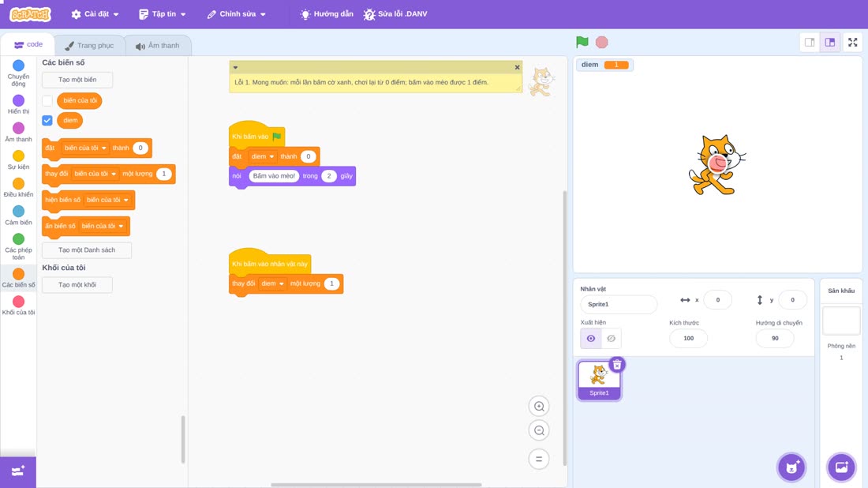Zoom in the code workspace
Image resolution: width=868 pixels, height=488 pixels.
pyautogui.click(x=539, y=406)
